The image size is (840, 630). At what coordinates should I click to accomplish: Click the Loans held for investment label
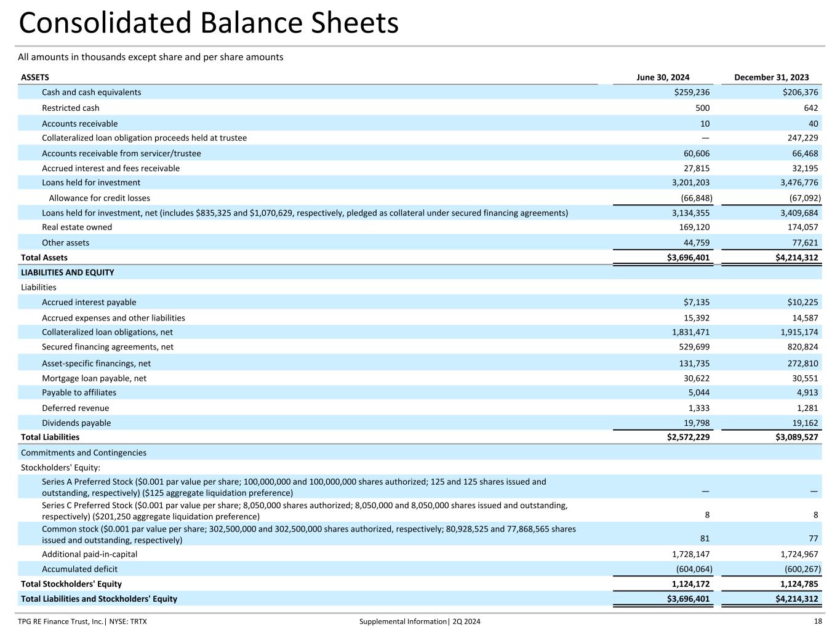tap(91, 183)
